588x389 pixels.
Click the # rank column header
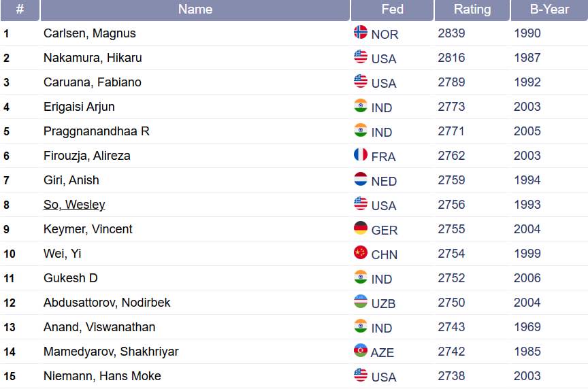(x=20, y=10)
